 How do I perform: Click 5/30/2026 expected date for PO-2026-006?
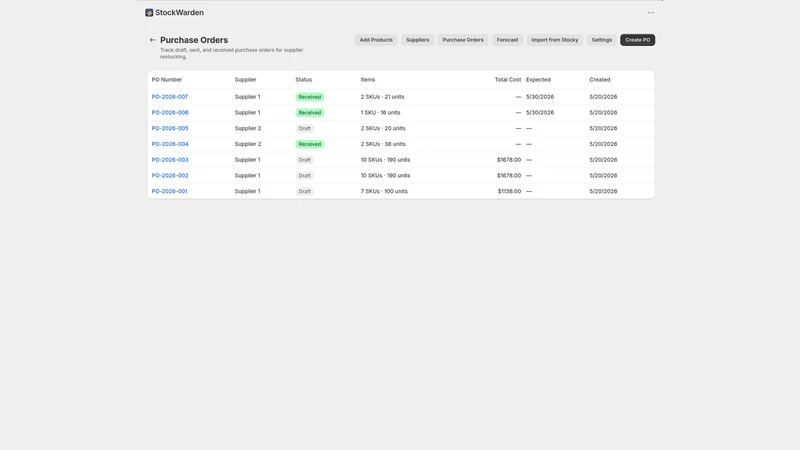pyautogui.click(x=540, y=113)
